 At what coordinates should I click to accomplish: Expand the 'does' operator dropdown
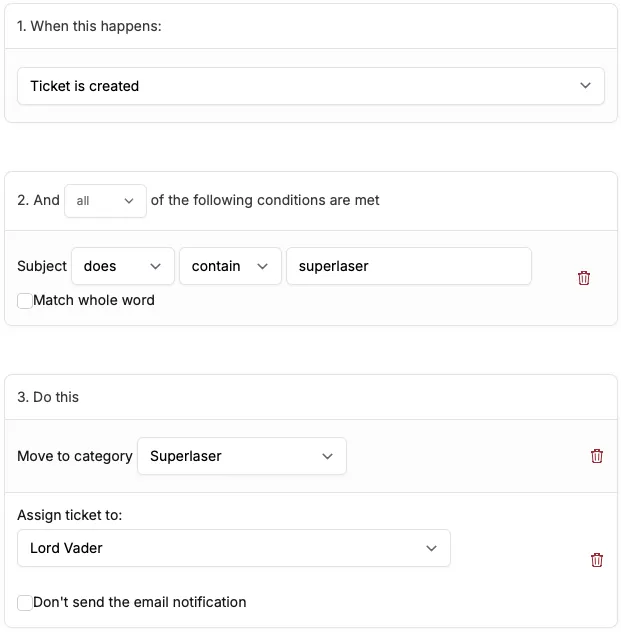(x=122, y=266)
